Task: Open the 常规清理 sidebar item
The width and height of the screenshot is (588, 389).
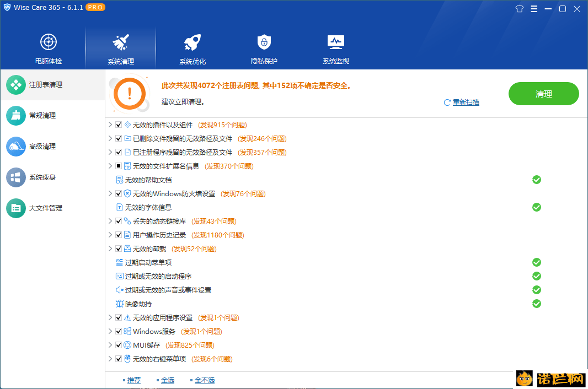Action: click(x=52, y=115)
